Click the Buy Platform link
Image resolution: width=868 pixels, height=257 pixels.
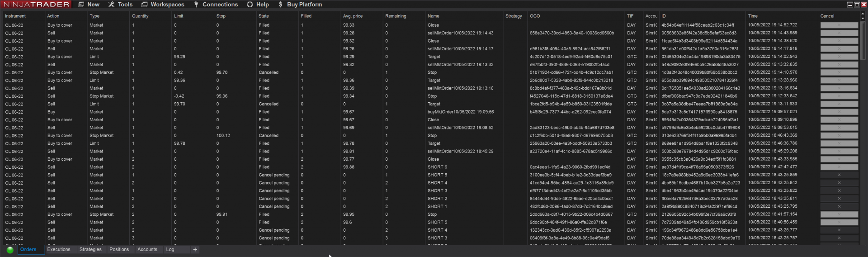pos(300,5)
